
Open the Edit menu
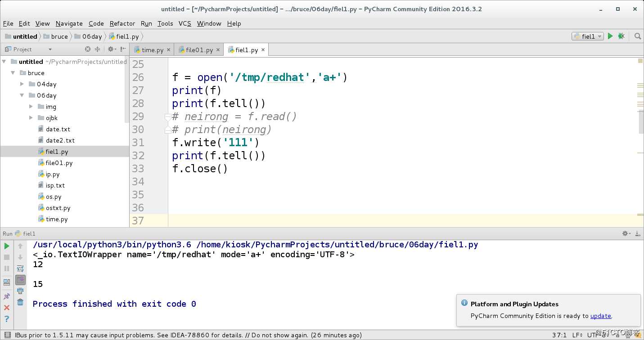pos(24,23)
